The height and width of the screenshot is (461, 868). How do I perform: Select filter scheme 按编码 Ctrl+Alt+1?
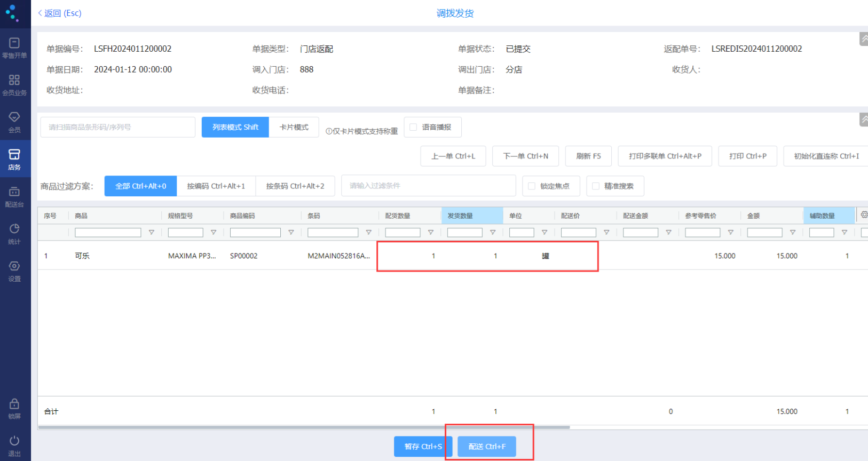(216, 186)
